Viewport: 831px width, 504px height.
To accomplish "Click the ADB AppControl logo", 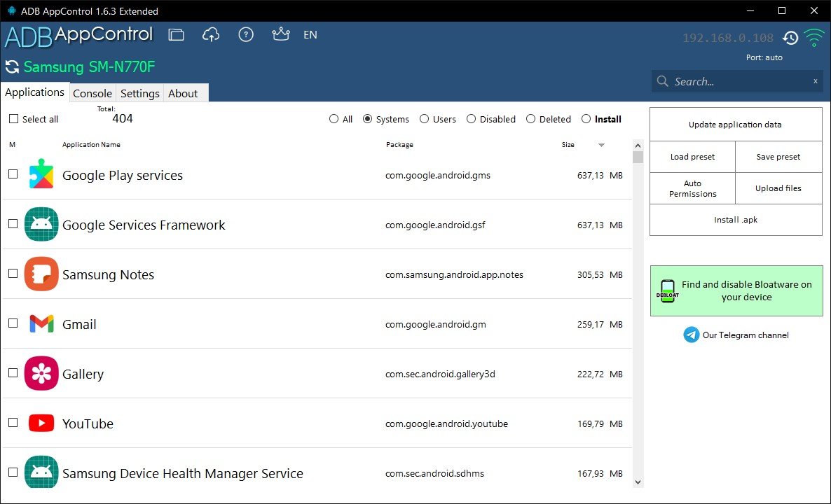I will [79, 36].
